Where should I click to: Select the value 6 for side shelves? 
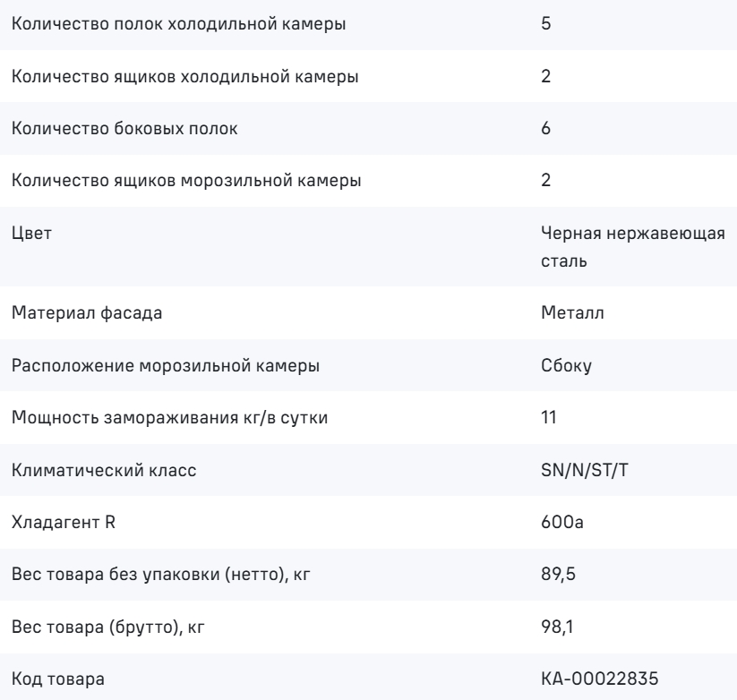545,128
